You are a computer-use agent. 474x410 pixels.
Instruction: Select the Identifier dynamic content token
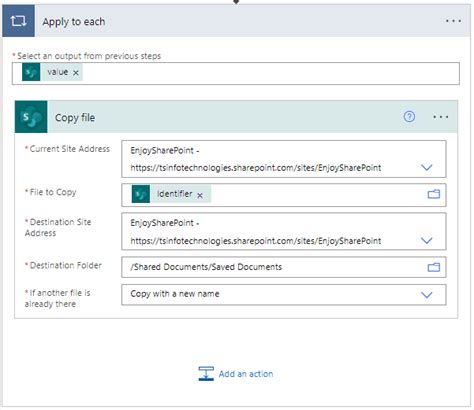point(171,194)
